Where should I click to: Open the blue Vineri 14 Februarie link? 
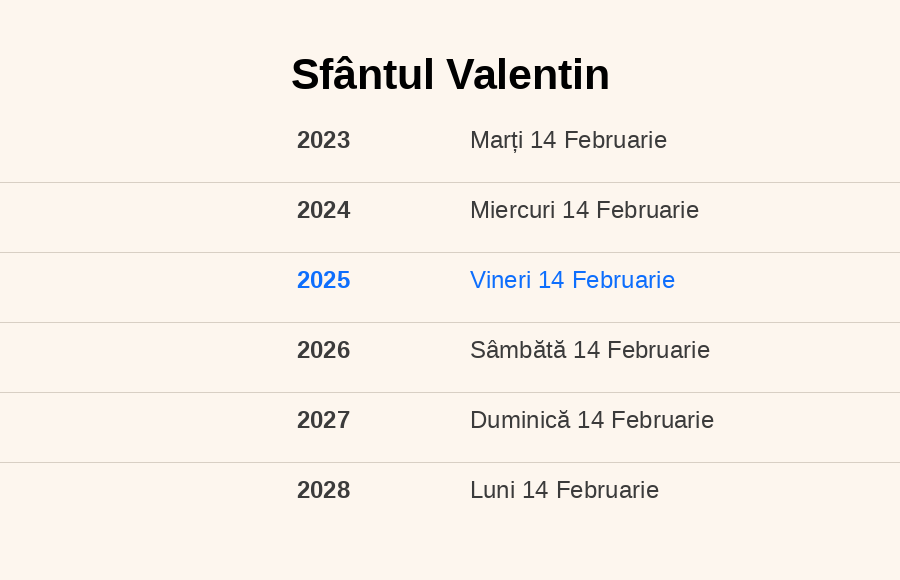[x=572, y=280]
